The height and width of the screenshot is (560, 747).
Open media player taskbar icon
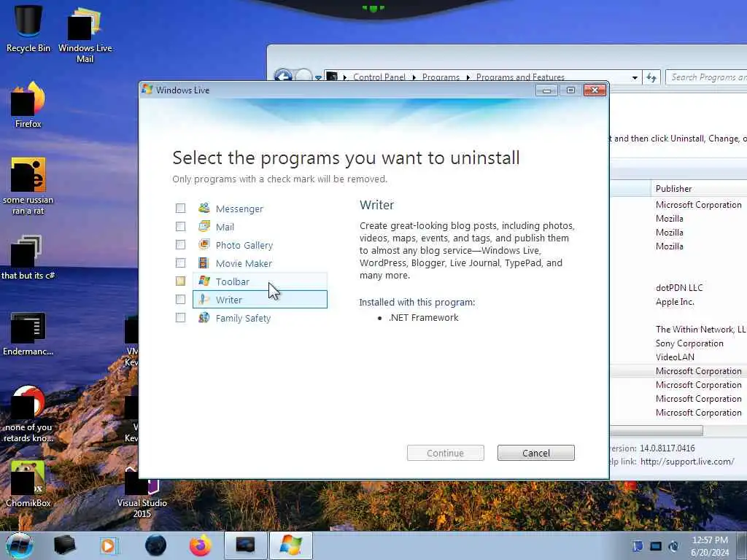coord(109,545)
